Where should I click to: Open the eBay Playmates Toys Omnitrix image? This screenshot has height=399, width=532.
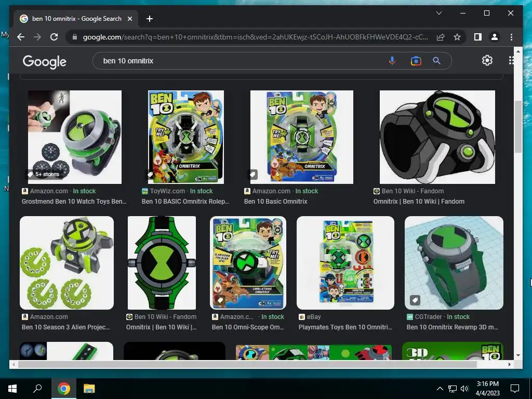[x=345, y=262]
